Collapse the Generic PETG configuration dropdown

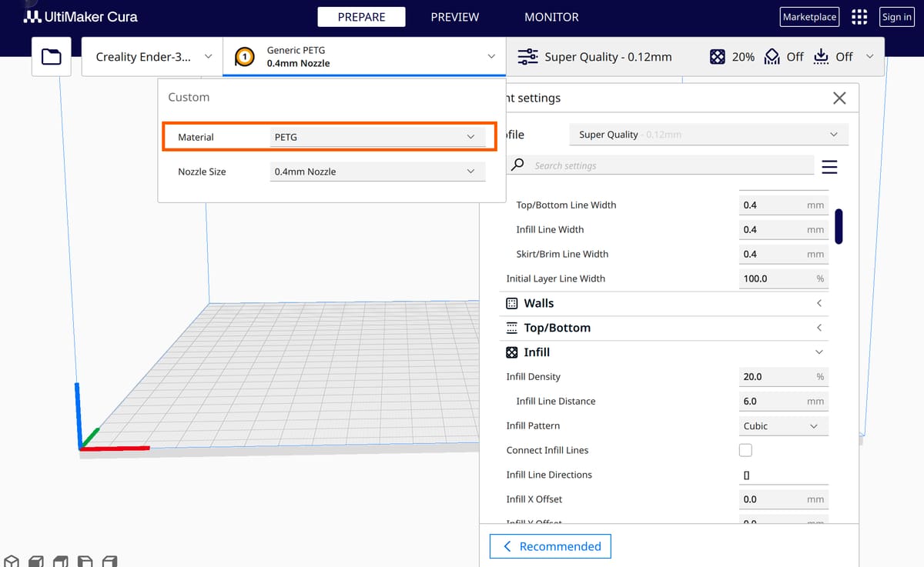point(364,56)
